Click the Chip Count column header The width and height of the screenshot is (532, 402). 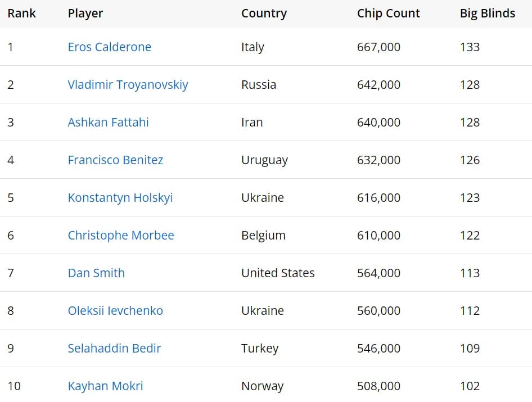coord(389,13)
